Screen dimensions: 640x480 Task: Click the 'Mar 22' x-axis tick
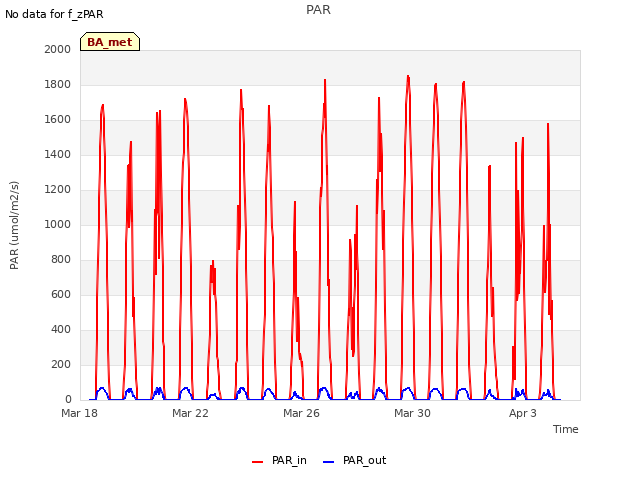pyautogui.click(x=190, y=413)
